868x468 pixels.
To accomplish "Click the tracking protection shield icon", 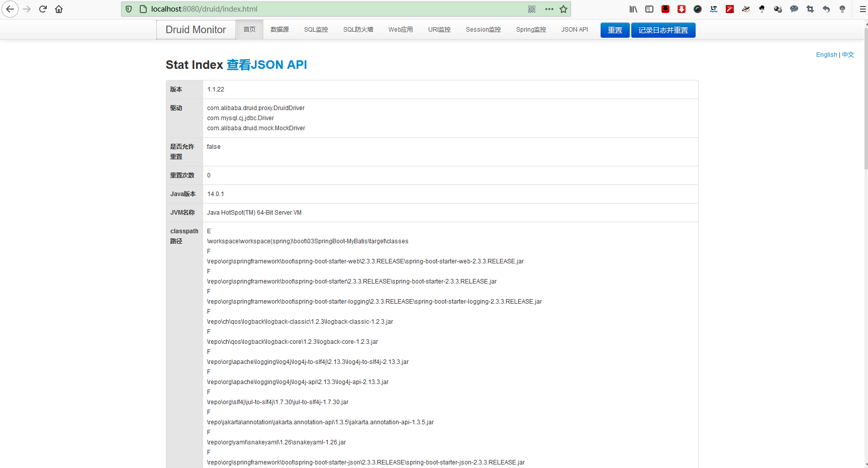I will pos(129,9).
